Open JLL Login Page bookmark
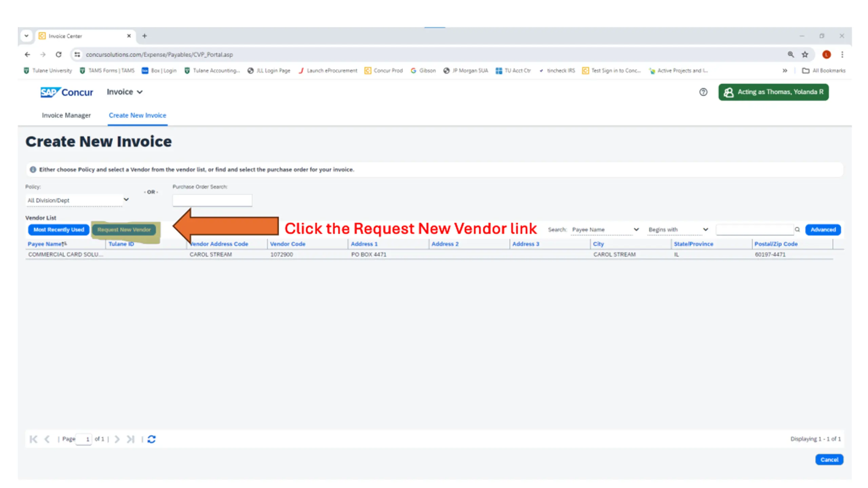 269,70
